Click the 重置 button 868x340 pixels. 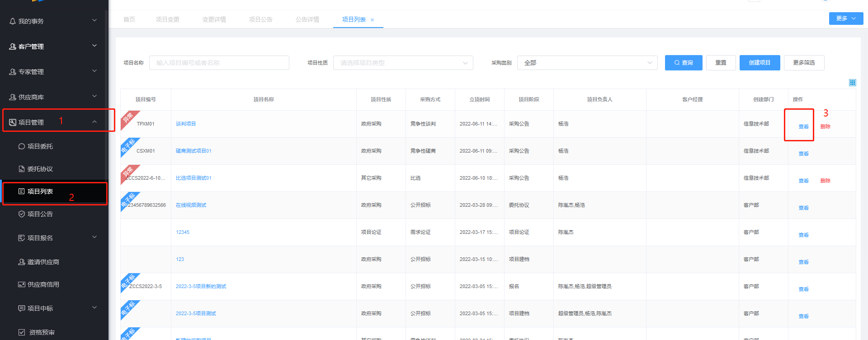pyautogui.click(x=721, y=63)
